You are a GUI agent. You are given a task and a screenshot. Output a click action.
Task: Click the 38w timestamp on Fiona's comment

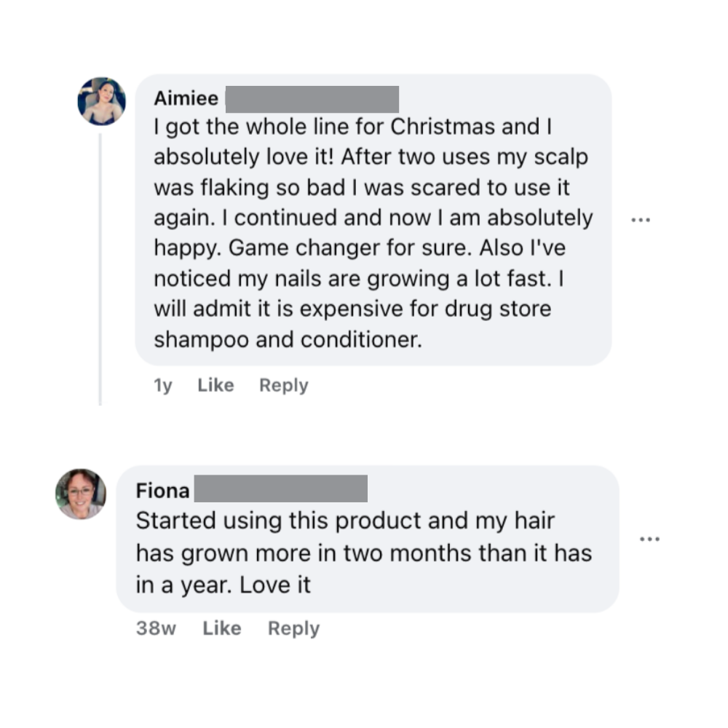click(156, 628)
